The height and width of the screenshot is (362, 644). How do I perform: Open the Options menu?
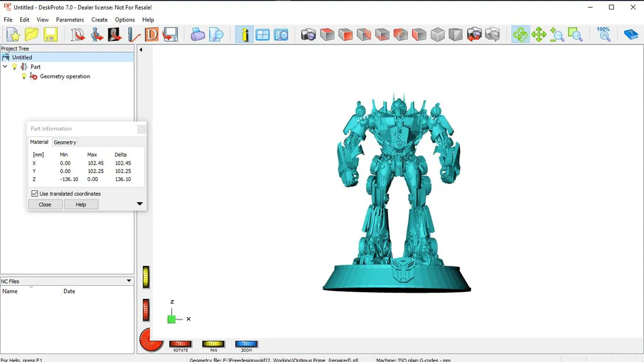(125, 20)
